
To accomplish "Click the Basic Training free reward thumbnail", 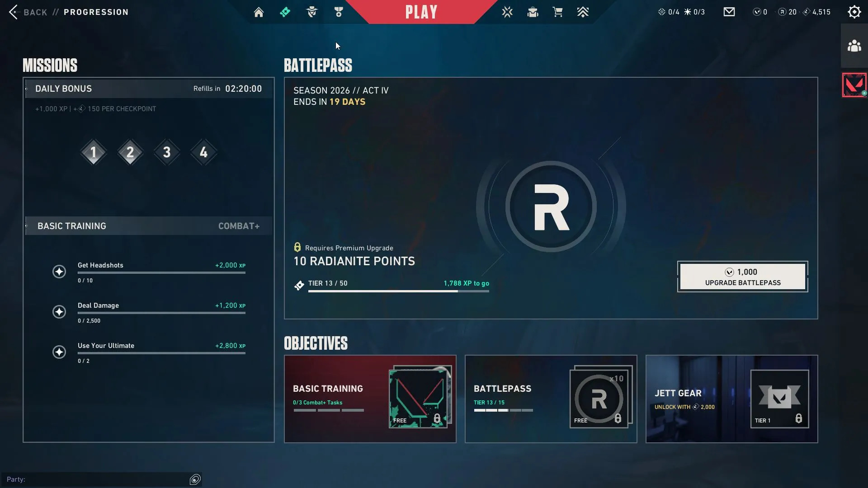I will click(x=418, y=399).
